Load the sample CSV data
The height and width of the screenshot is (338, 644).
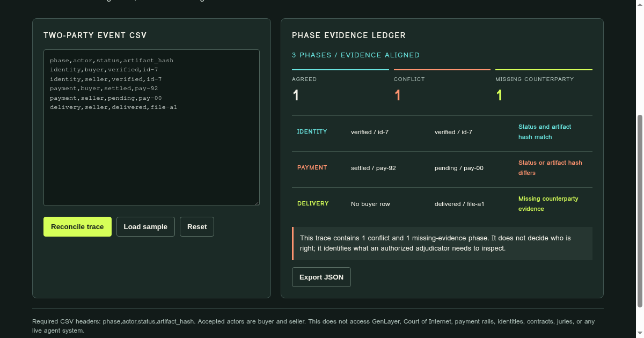click(x=145, y=226)
